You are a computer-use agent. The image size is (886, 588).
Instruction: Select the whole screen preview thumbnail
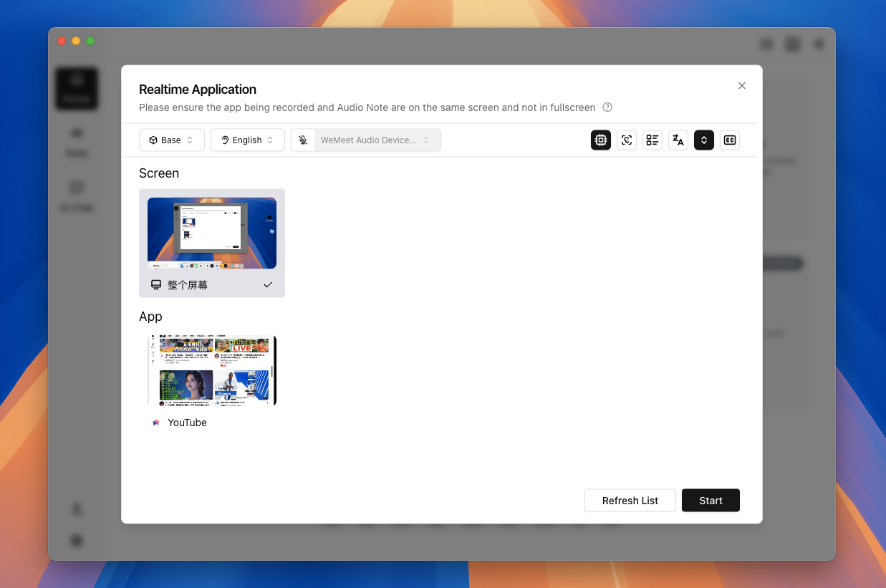(x=212, y=233)
